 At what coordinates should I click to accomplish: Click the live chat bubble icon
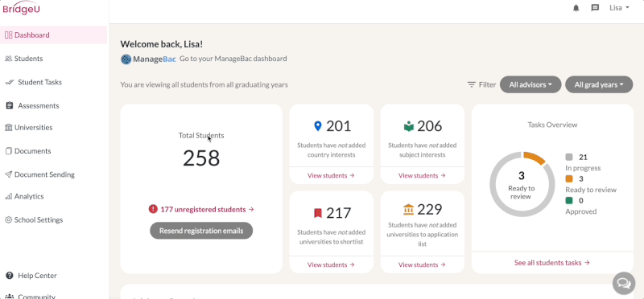[x=623, y=283]
